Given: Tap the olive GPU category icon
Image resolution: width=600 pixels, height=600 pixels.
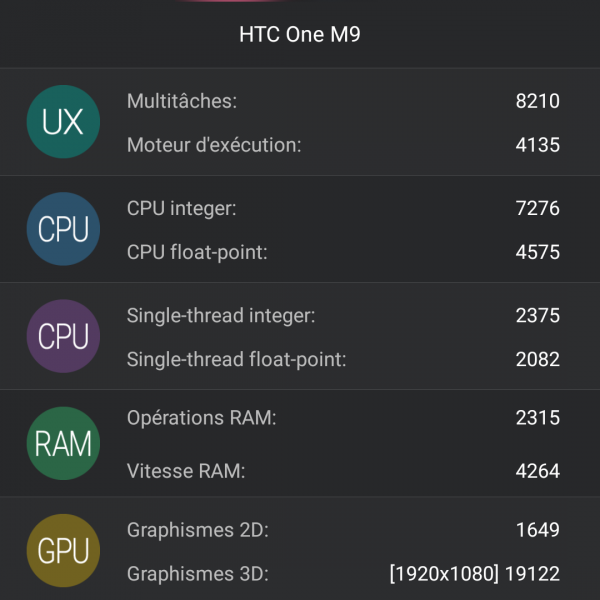Looking at the screenshot, I should click(x=63, y=550).
